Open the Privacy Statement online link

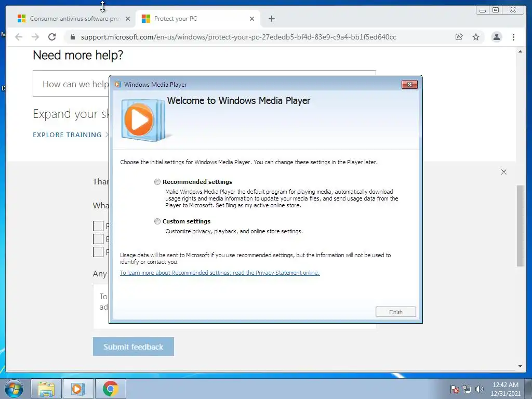tap(220, 273)
